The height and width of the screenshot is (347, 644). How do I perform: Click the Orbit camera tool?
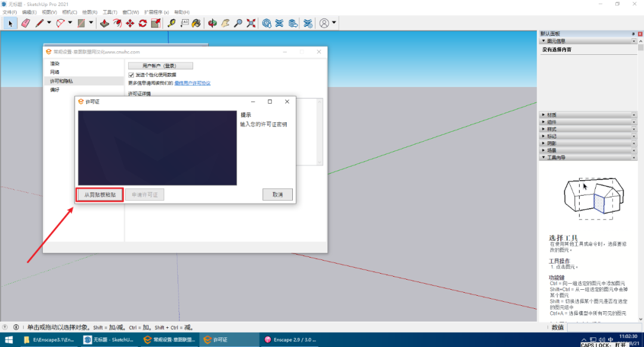coord(212,23)
